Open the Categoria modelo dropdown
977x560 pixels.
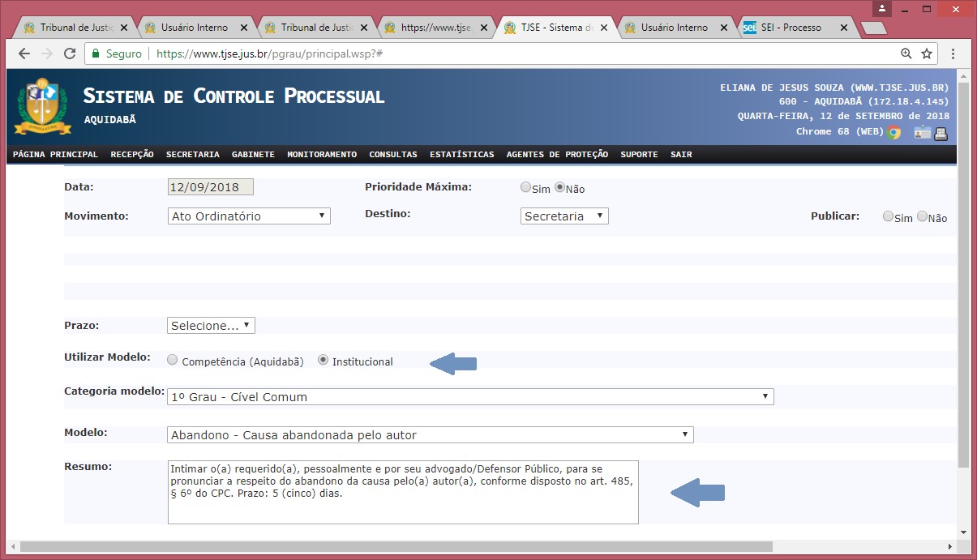pos(470,397)
